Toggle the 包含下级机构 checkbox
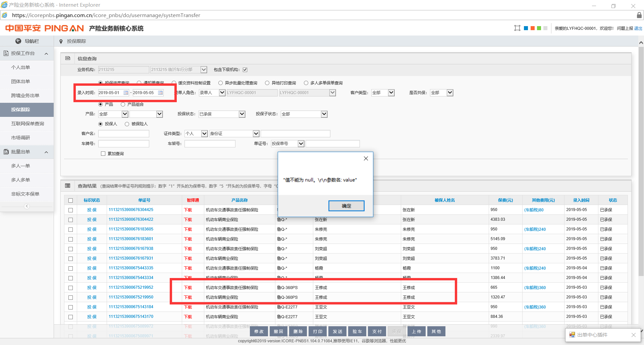This screenshot has height=345, width=644. point(245,70)
